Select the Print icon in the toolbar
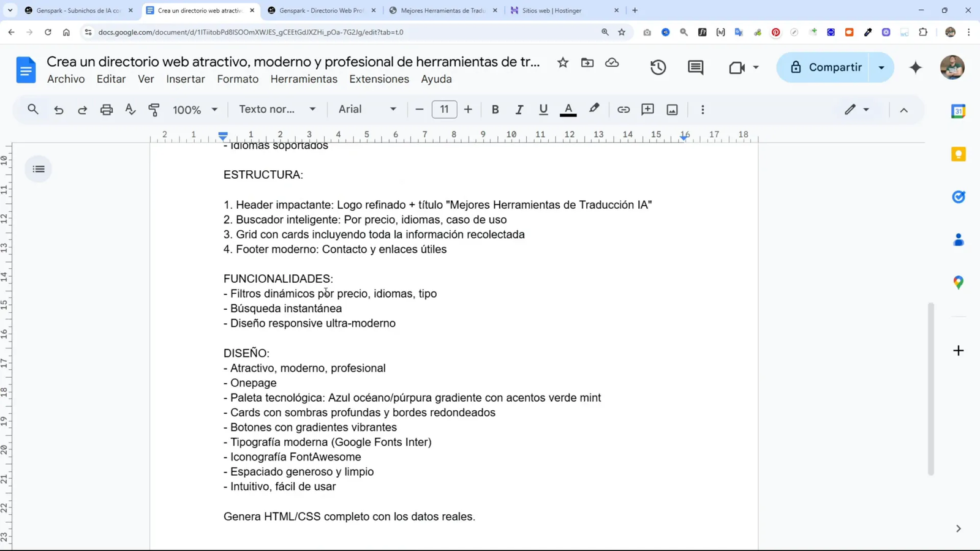 (106, 109)
